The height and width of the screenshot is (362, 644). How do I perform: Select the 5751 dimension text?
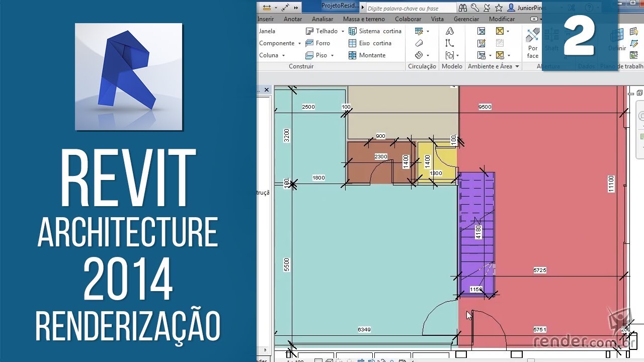click(x=540, y=330)
